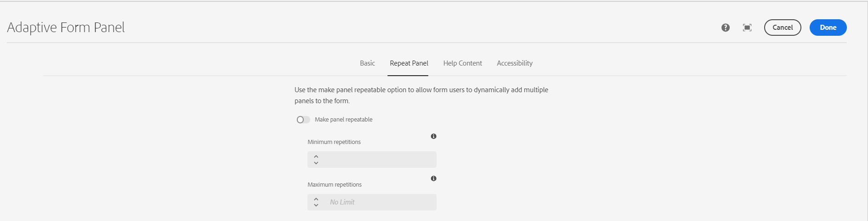This screenshot has height=221, width=868.
Task: Switch to the Basic tab
Action: (367, 63)
